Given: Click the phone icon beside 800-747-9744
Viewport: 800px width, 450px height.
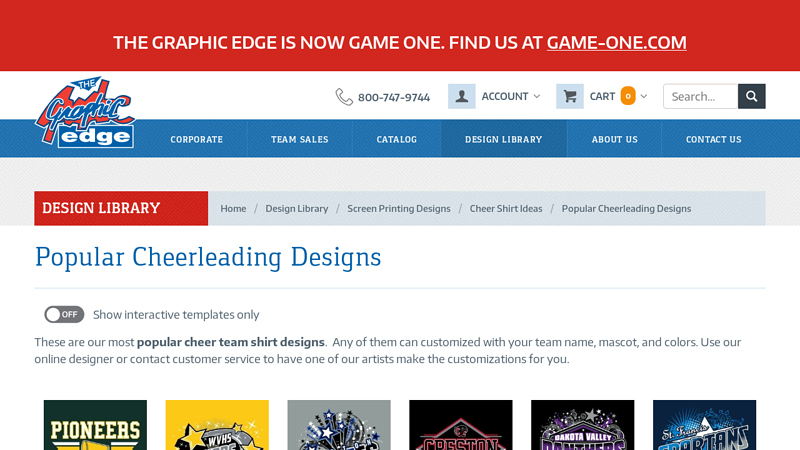Looking at the screenshot, I should point(344,97).
